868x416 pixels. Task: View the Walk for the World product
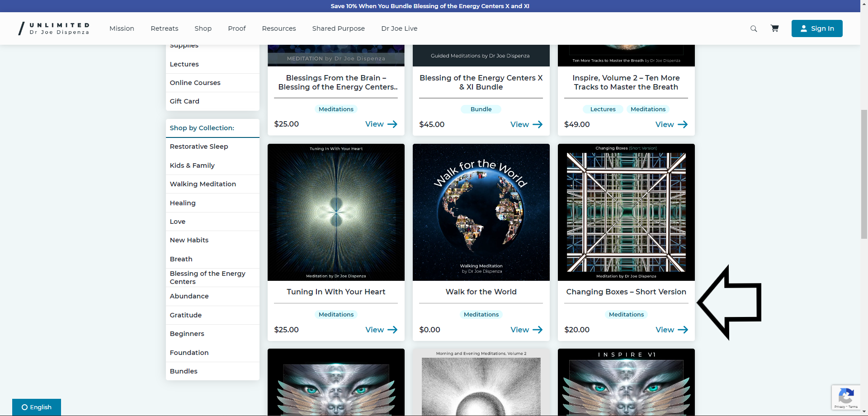(x=526, y=330)
